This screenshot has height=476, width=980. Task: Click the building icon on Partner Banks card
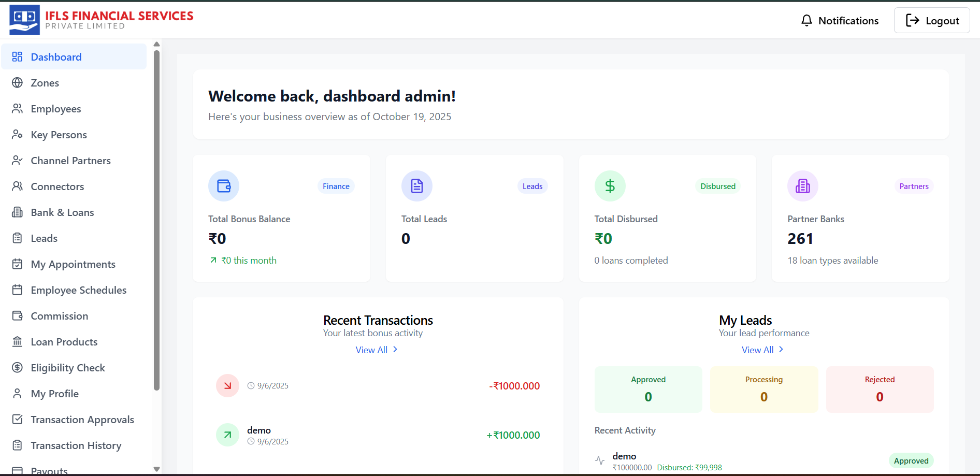802,186
